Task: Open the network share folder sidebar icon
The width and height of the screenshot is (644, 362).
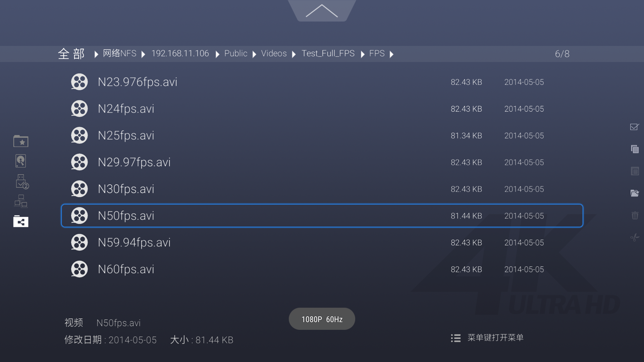Action: tap(21, 221)
